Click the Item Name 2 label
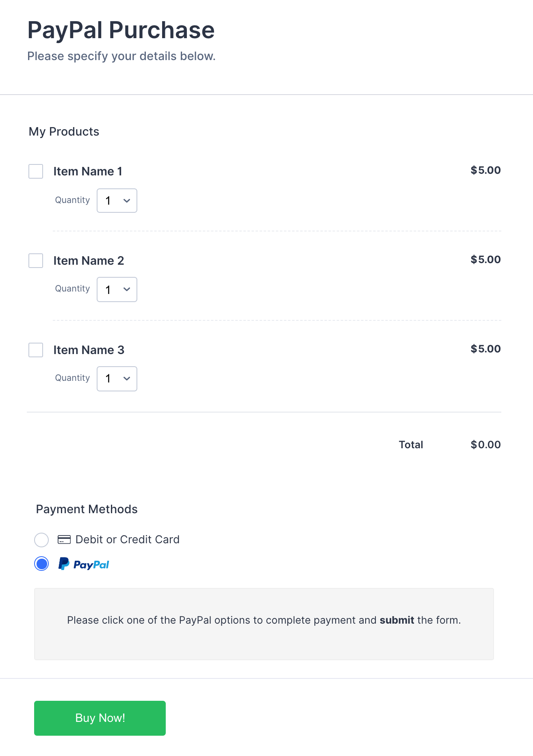533x756 pixels. point(89,261)
